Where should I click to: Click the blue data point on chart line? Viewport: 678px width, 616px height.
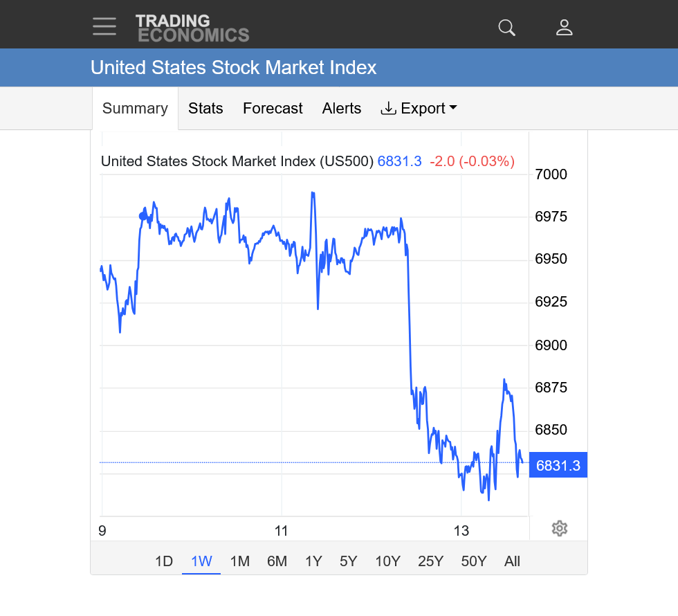tap(143, 216)
